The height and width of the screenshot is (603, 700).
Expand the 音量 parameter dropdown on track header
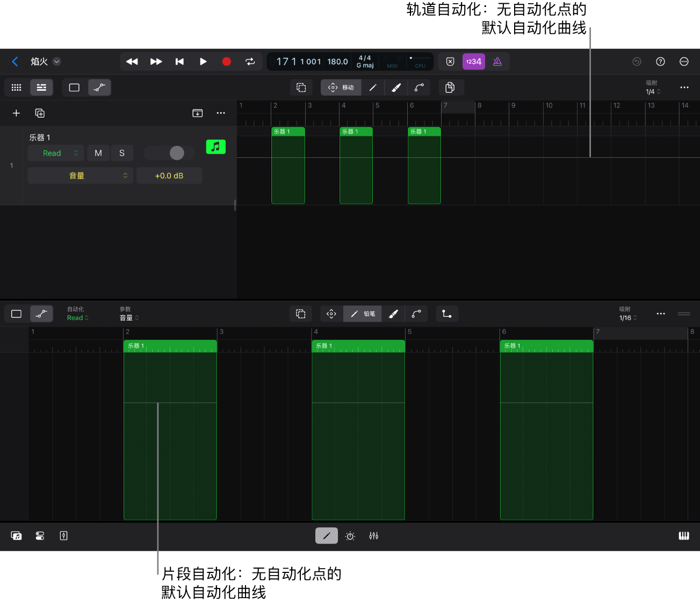[x=80, y=176]
